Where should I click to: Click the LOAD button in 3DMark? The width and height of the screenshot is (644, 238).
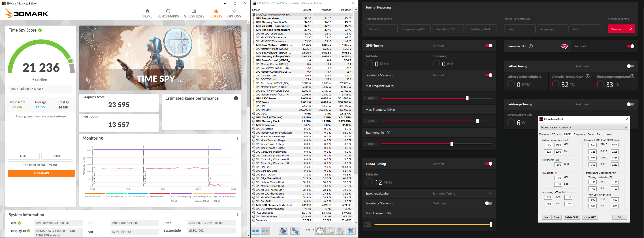tap(24, 156)
